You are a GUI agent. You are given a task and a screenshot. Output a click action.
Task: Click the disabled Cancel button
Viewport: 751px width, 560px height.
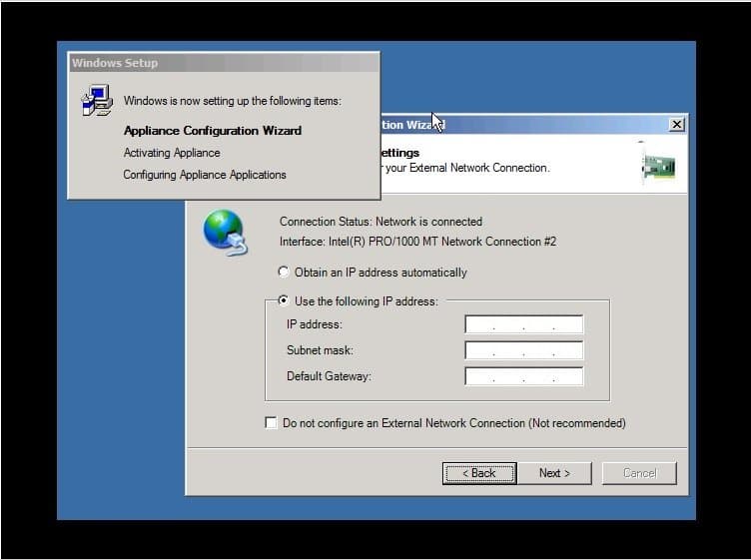639,473
